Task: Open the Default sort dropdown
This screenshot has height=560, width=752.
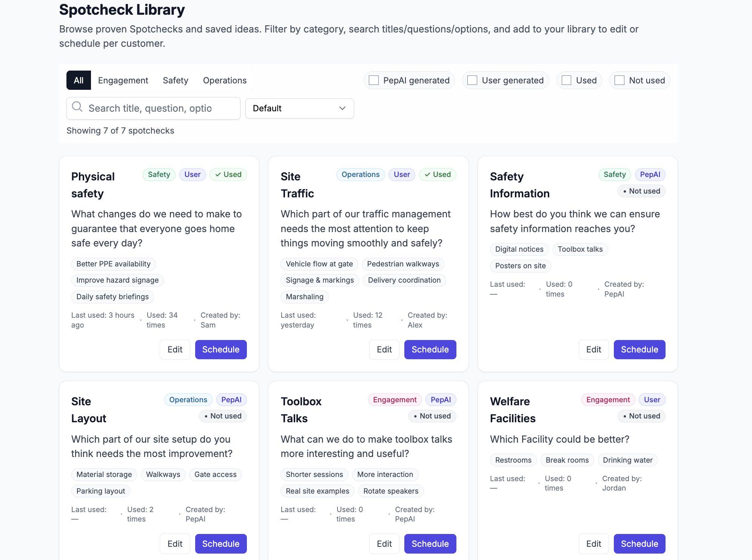Action: point(299,108)
